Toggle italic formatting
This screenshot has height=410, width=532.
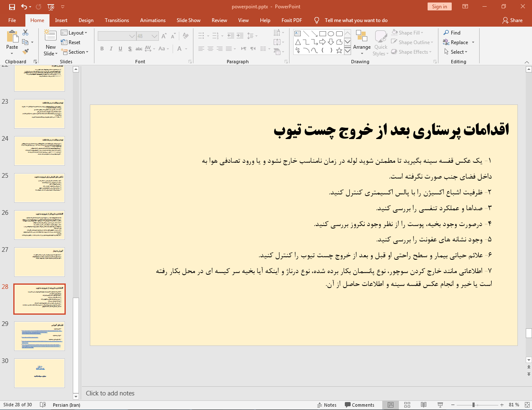[111, 49]
